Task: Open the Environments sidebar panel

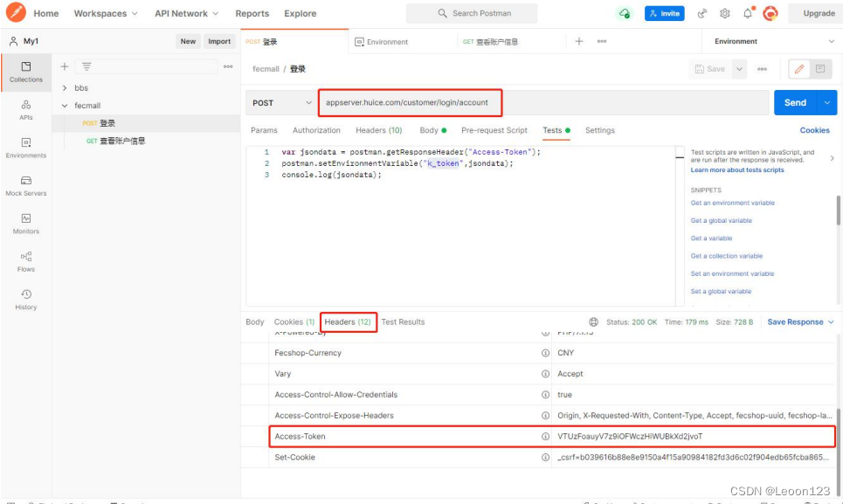Action: [x=26, y=148]
